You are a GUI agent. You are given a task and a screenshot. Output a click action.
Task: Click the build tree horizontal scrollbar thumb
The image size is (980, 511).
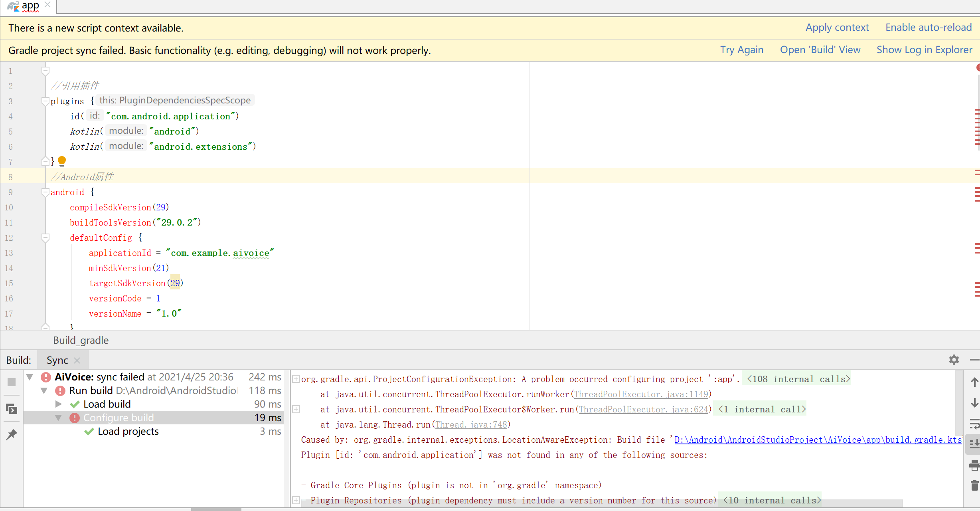click(x=216, y=509)
